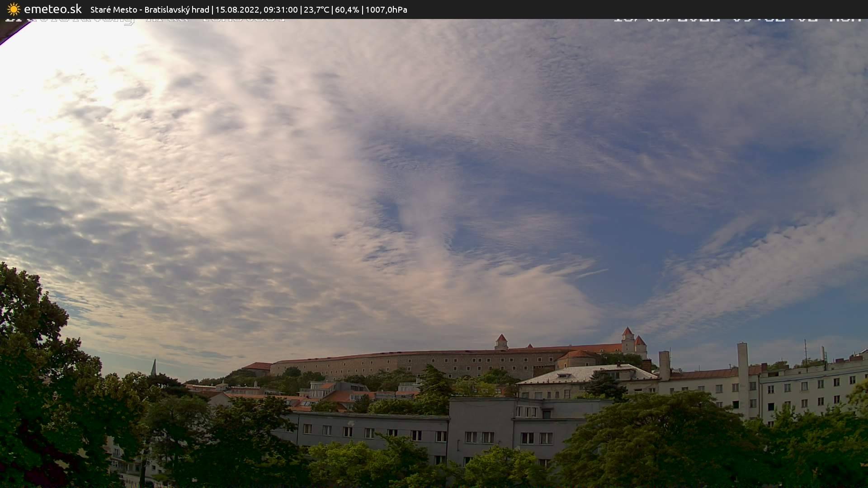Click the camera name overlay top left
868x488 pixels.
coord(145,21)
